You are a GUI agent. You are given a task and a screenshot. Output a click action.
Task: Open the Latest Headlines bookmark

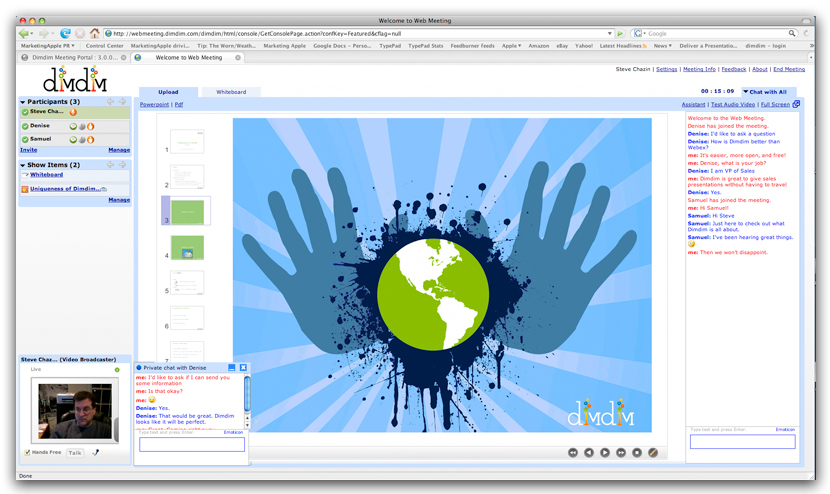click(x=622, y=46)
